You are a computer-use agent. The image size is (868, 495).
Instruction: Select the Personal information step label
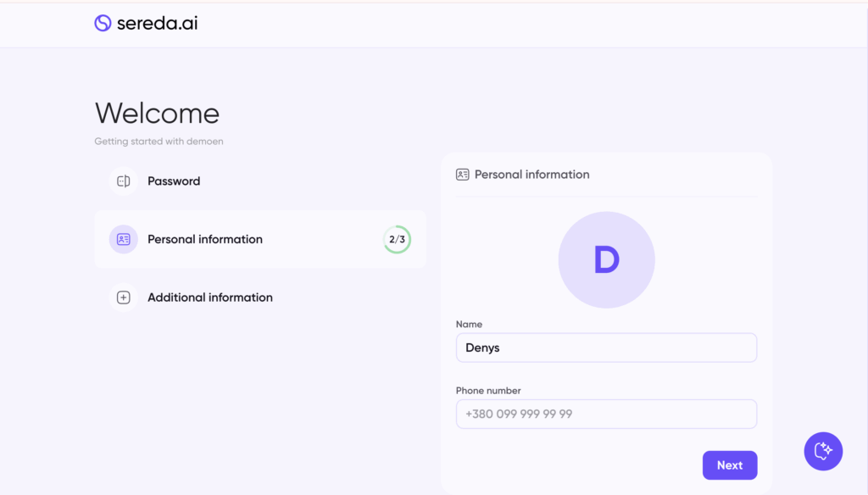point(205,239)
